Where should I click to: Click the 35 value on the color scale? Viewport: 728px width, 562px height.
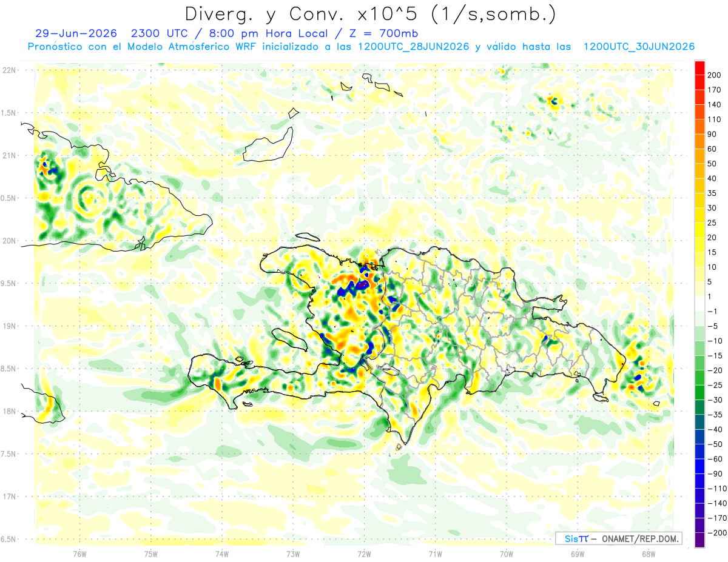[713, 193]
